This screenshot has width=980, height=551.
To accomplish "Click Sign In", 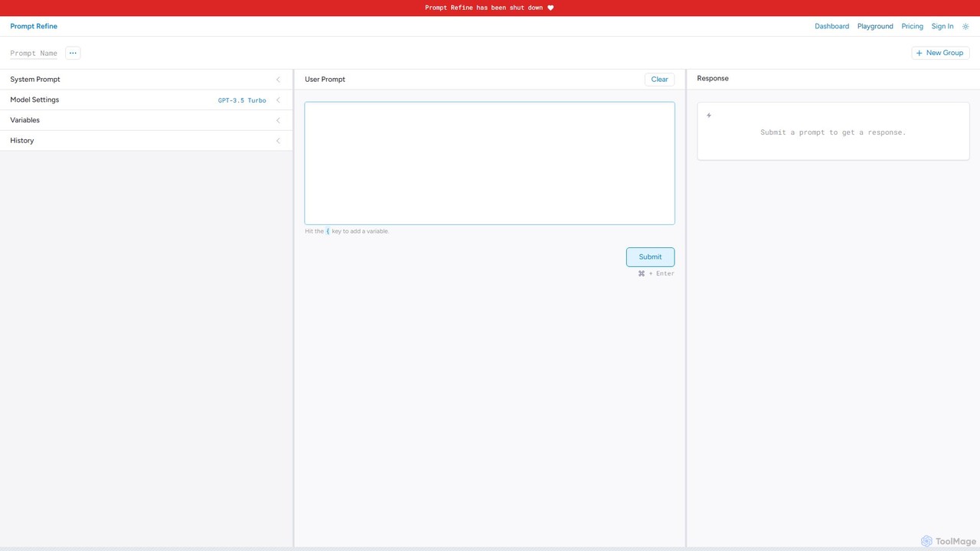I will point(942,26).
